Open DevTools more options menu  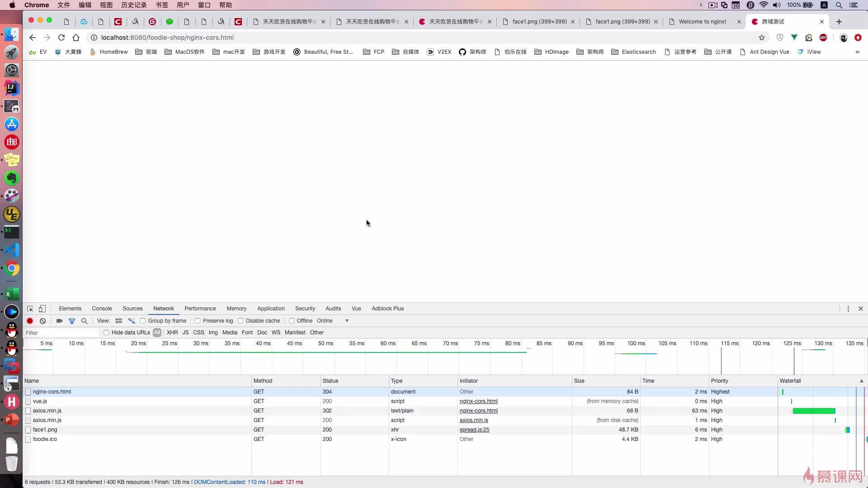click(848, 309)
